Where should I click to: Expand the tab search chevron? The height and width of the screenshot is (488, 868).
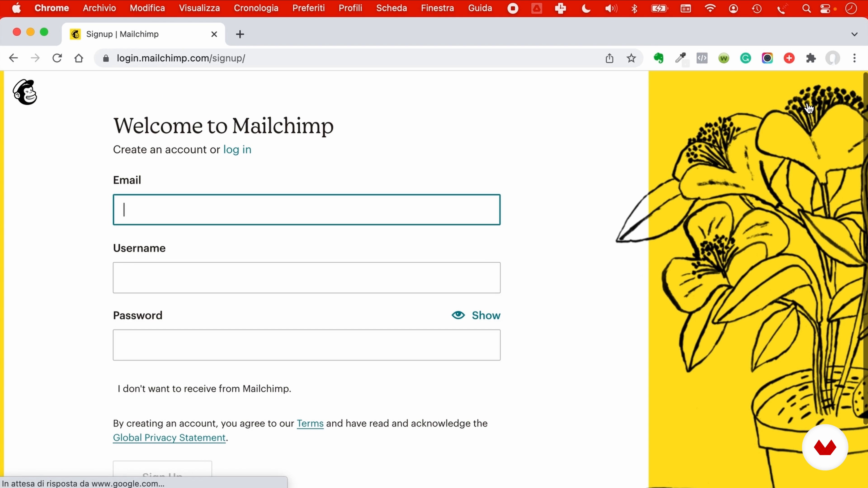pos(854,34)
